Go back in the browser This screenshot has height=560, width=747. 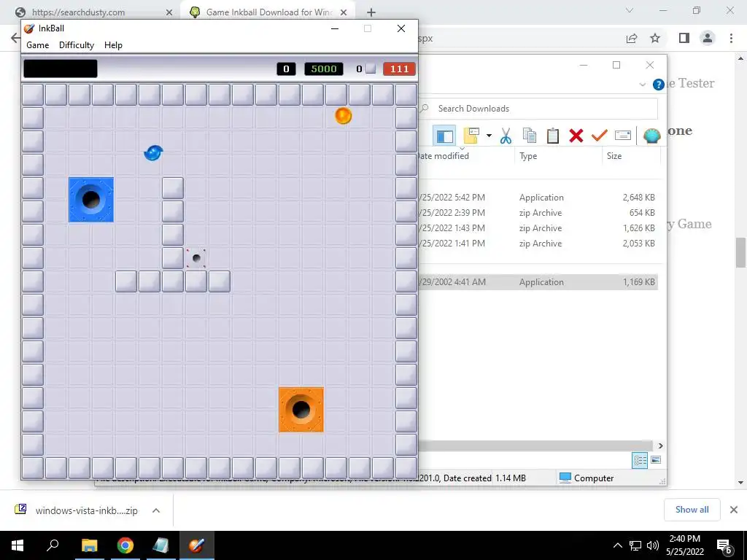pos(15,38)
